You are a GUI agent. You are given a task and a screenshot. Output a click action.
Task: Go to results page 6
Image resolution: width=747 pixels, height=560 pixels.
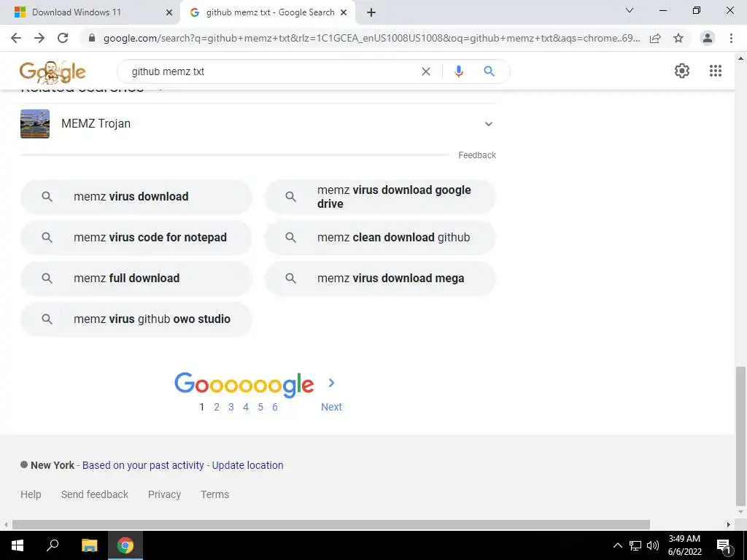(x=275, y=407)
